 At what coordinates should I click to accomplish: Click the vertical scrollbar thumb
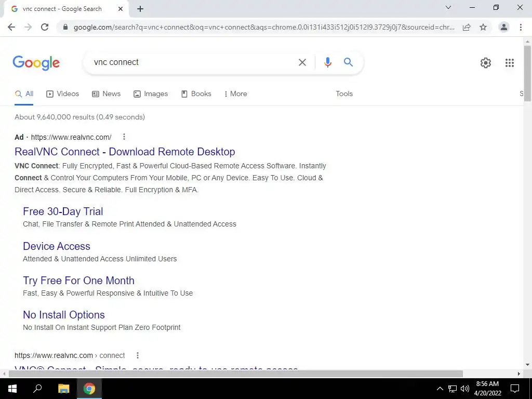coord(527,73)
